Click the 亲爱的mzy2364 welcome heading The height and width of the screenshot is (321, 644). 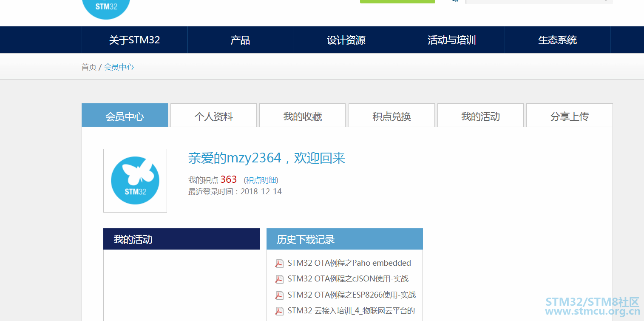267,158
